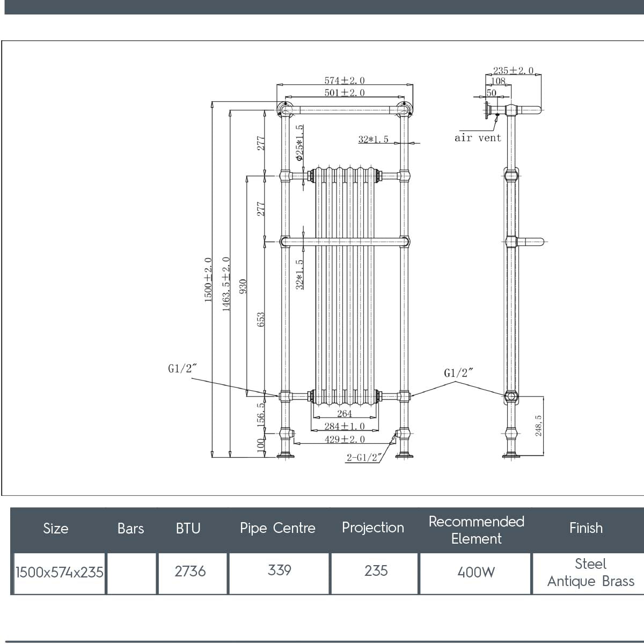Click the 235±2.0 side view dimension
Viewport: 644px width, 644px height.
[514, 71]
